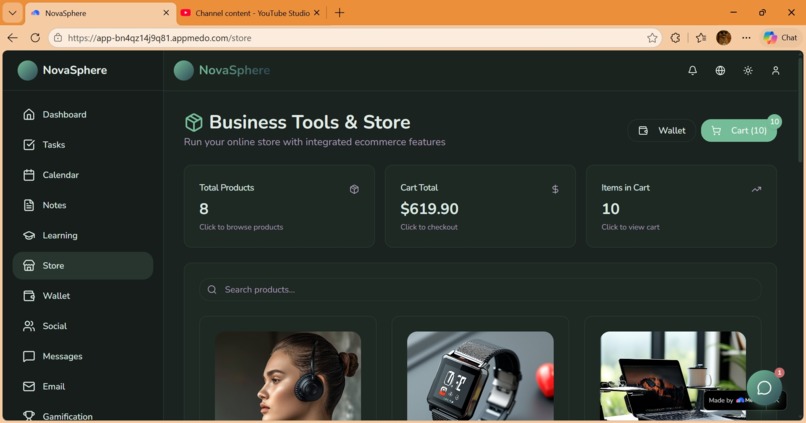Screen dimensions: 806x423
Task: Click the NovaSphere header logo
Action: (x=222, y=70)
